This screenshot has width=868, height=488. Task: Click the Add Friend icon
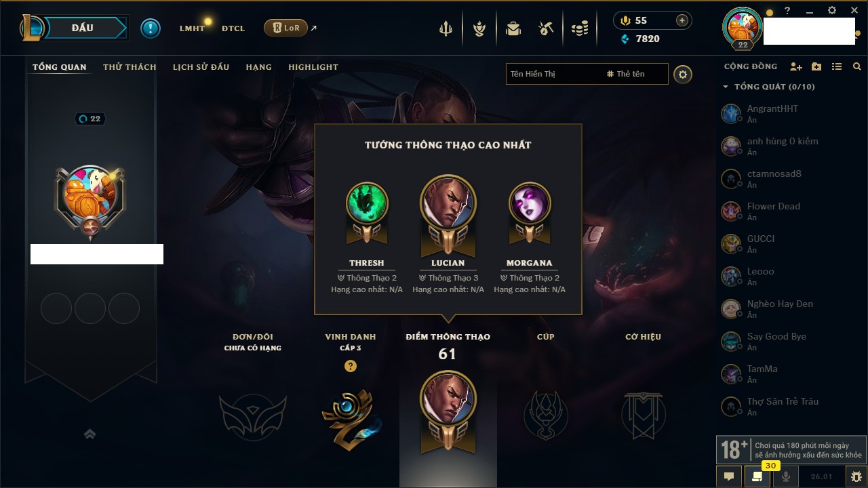click(796, 66)
